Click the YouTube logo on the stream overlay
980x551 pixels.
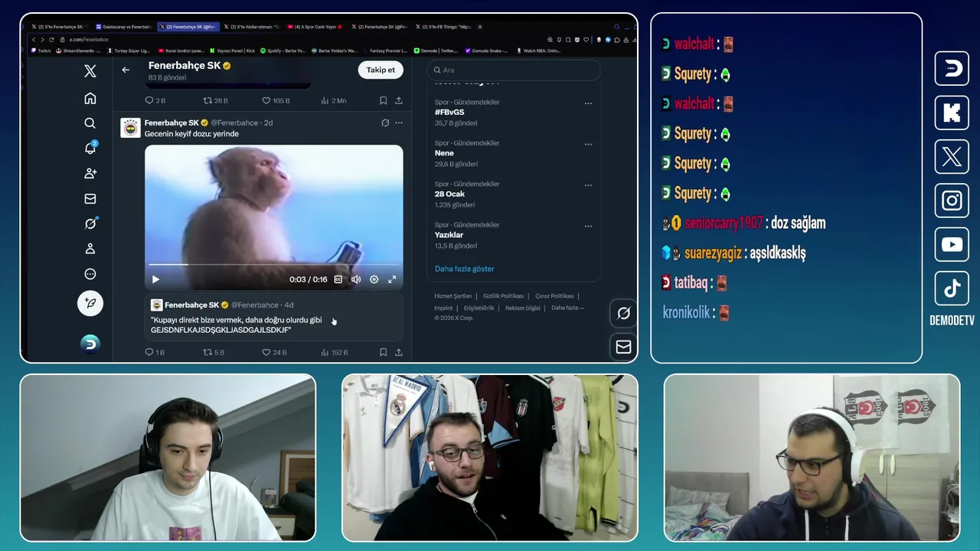click(x=952, y=245)
